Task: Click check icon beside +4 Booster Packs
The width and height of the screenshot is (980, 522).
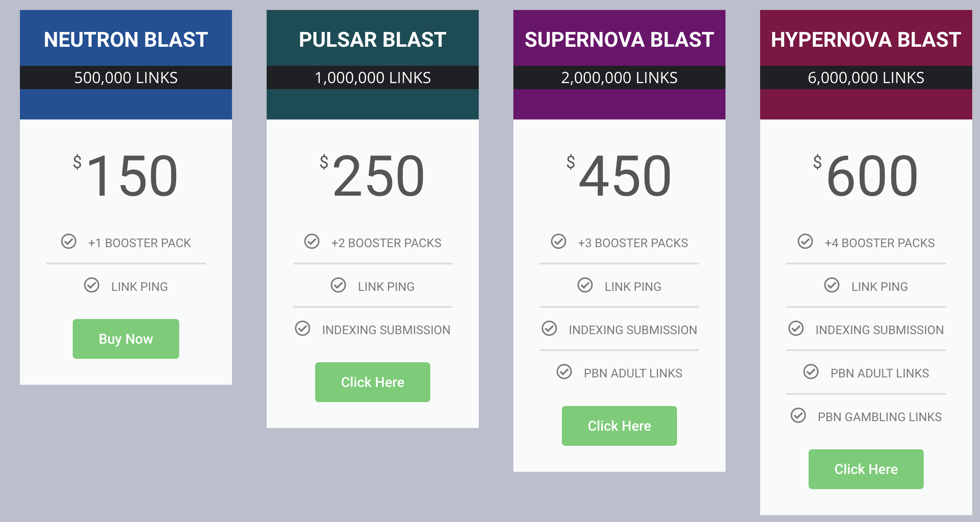Action: pos(805,242)
